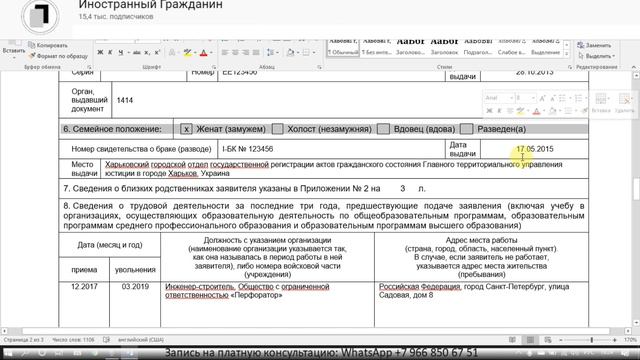Image resolution: width=640 pixels, height=360 pixels.
Task: Click Формат по образцу format painter
Action: 58,56
